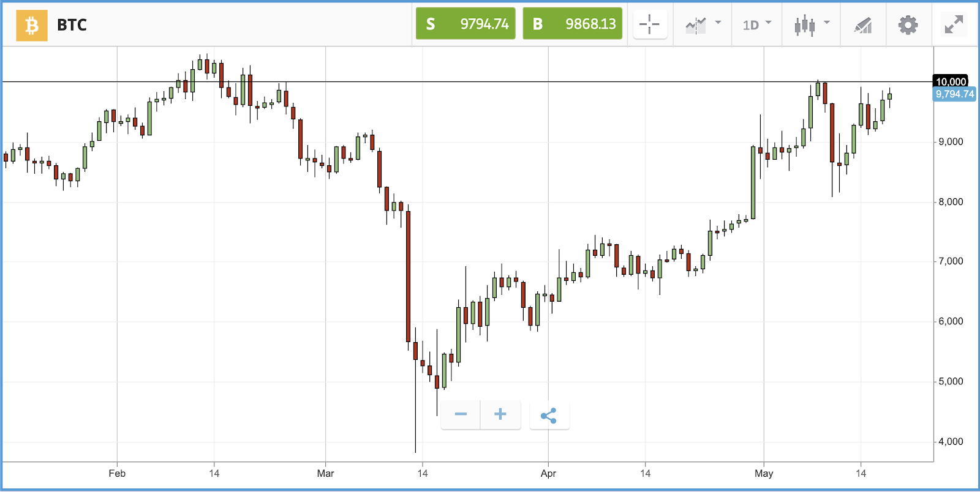The height and width of the screenshot is (492, 980).
Task: Click the Apr date axis label
Action: pos(548,474)
